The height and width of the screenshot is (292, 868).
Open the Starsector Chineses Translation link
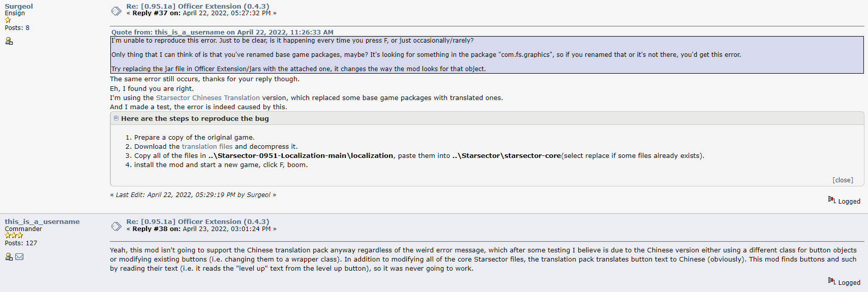(207, 98)
